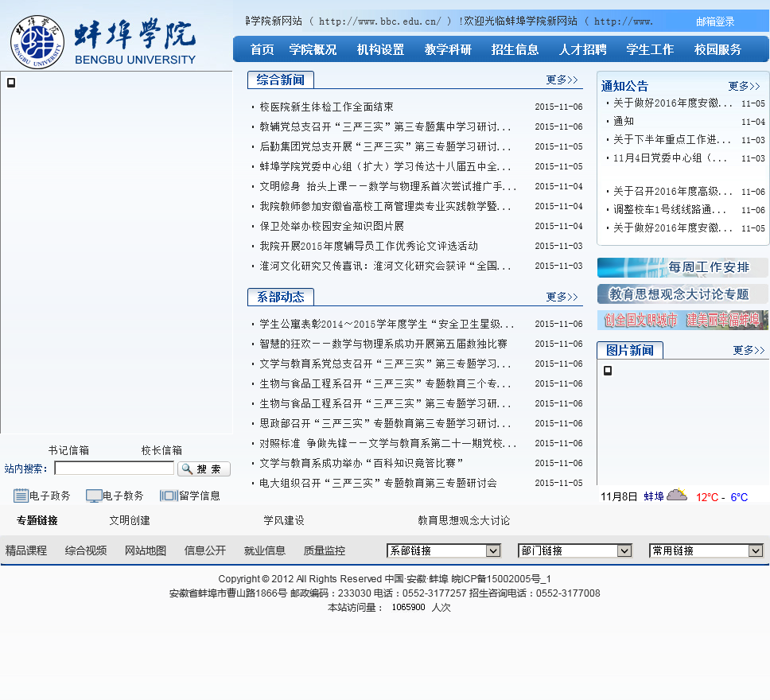
Task: Go to 校园服务 in the top menu
Action: click(x=717, y=49)
